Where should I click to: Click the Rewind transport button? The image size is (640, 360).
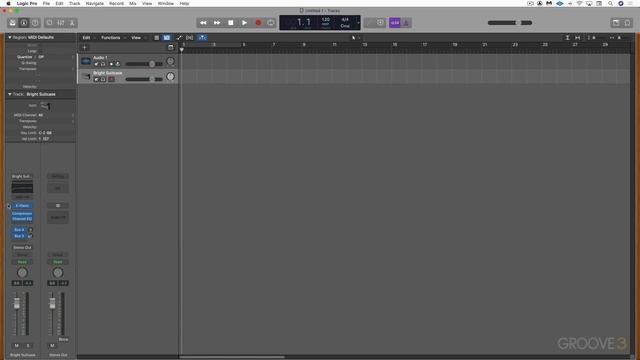(x=203, y=23)
